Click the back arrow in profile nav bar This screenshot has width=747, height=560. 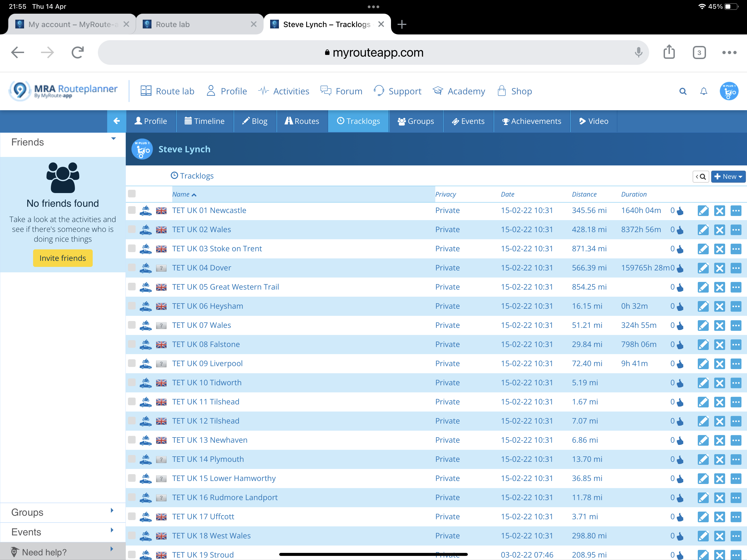(x=116, y=121)
